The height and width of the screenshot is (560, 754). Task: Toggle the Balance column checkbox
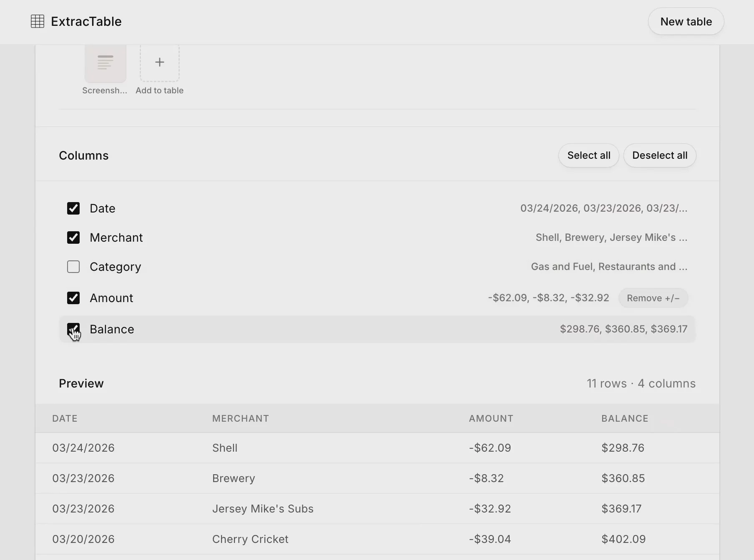[73, 329]
